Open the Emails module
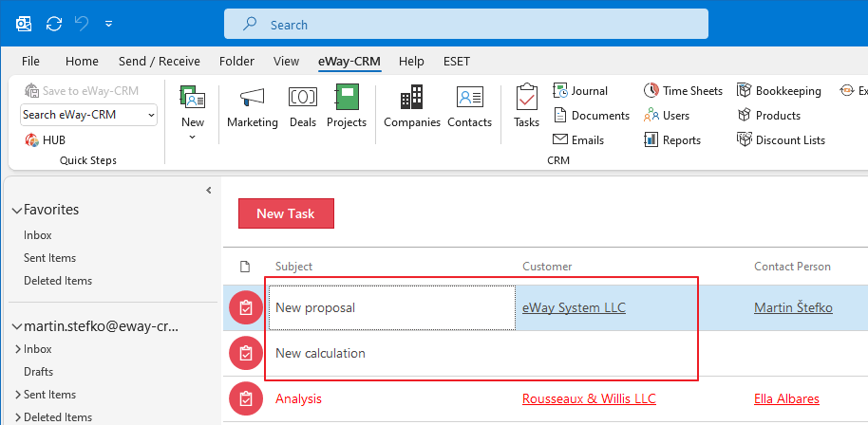 [x=578, y=140]
